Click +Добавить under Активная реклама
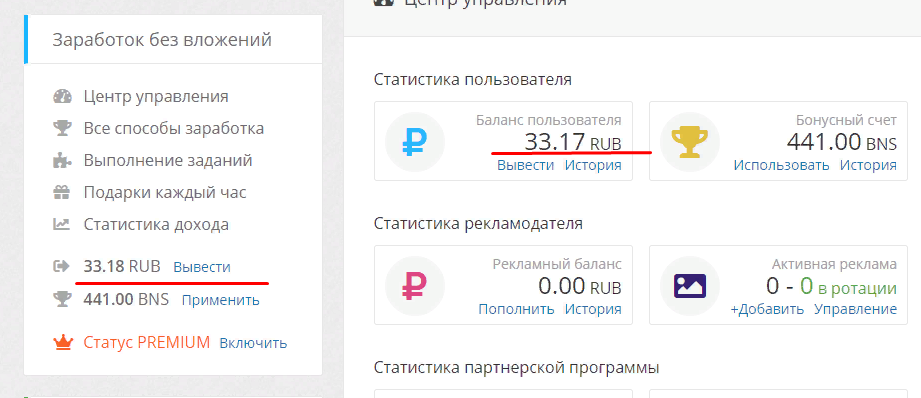Image resolution: width=921 pixels, height=398 pixels. pos(767,309)
